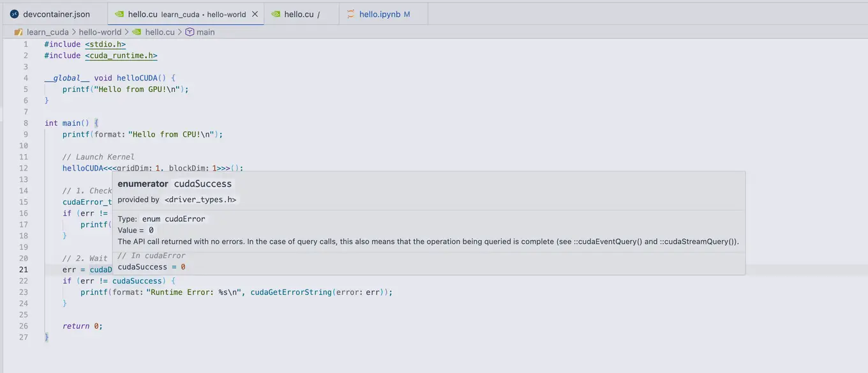Click the NVIDIA icon on second hello.cu tab
The height and width of the screenshot is (373, 868).
[276, 14]
